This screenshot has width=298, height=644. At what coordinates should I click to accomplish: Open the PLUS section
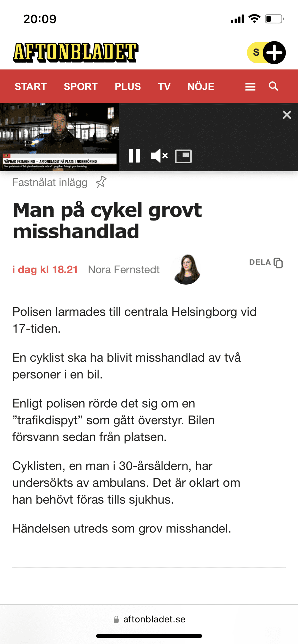click(128, 87)
